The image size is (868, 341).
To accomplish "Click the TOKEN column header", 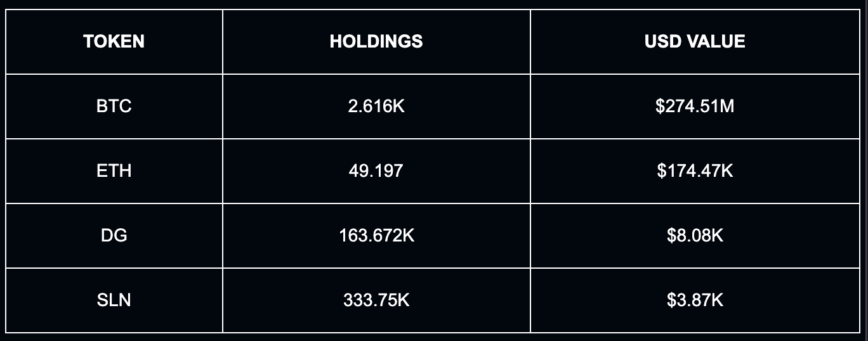I will (114, 42).
